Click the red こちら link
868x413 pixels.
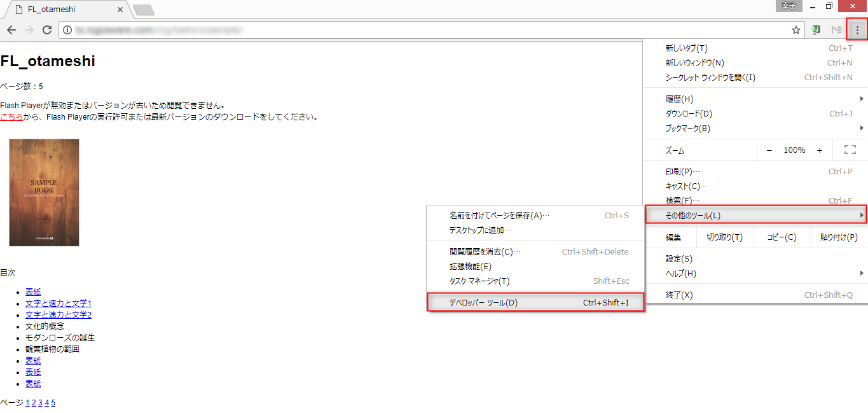pos(11,117)
